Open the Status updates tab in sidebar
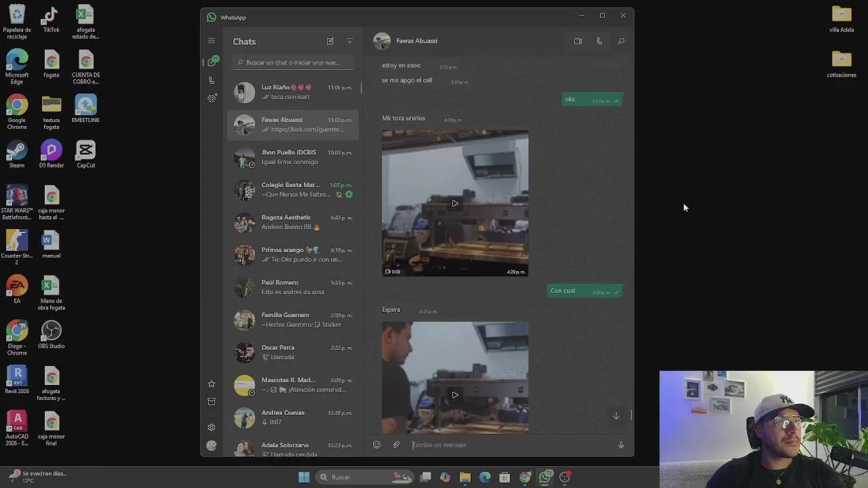 tap(212, 98)
